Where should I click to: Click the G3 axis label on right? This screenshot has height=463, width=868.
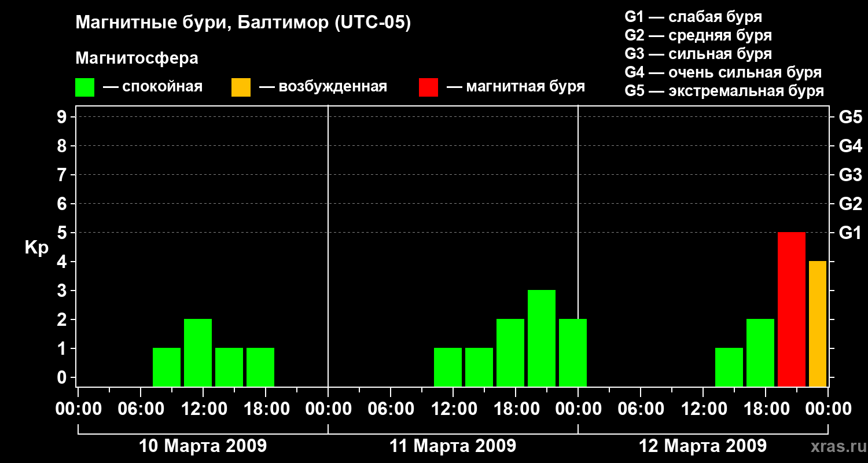pyautogui.click(x=850, y=175)
